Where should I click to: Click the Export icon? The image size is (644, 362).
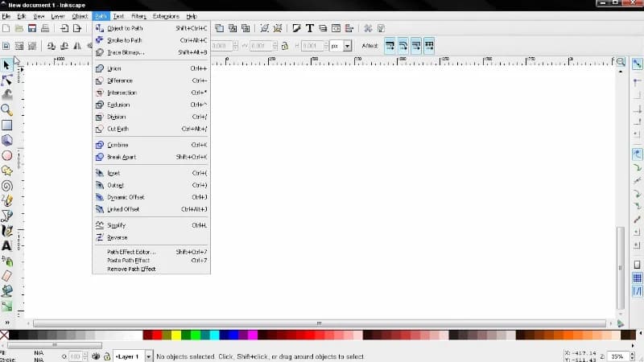[77, 28]
